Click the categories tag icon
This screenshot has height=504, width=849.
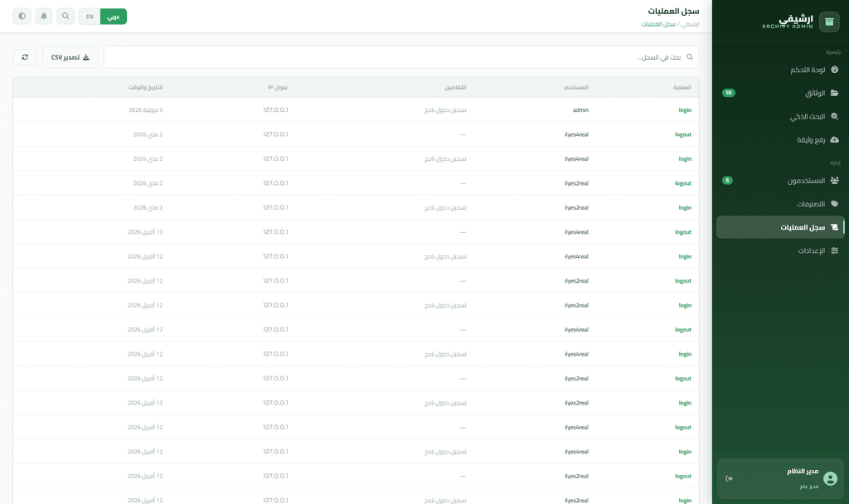pos(834,204)
